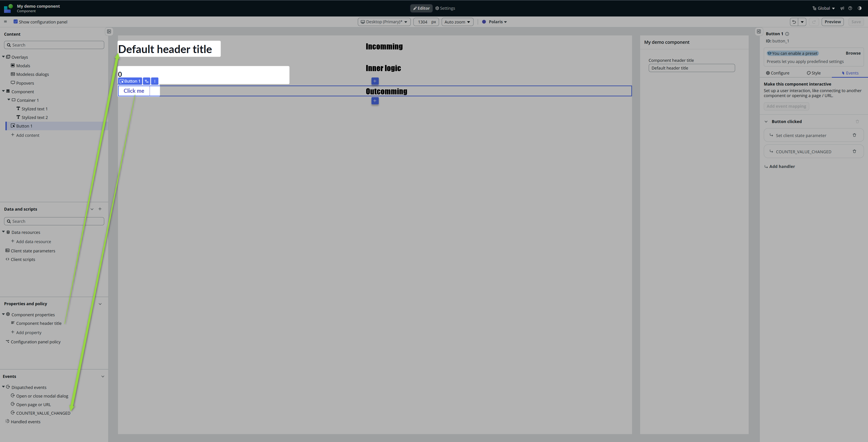
Task: Collapse the Overlays tree node
Action: click(x=3, y=57)
